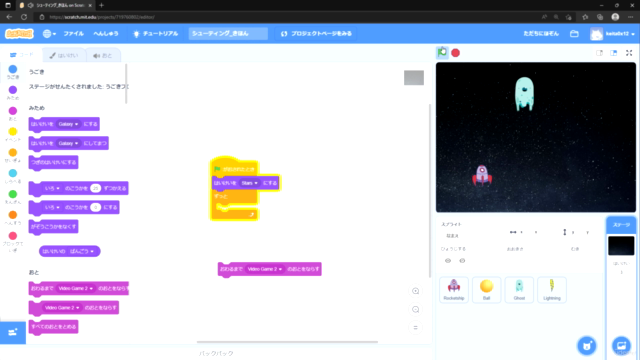This screenshot has width=640, height=360.
Task: Select the みため looks category
Action: [13, 93]
